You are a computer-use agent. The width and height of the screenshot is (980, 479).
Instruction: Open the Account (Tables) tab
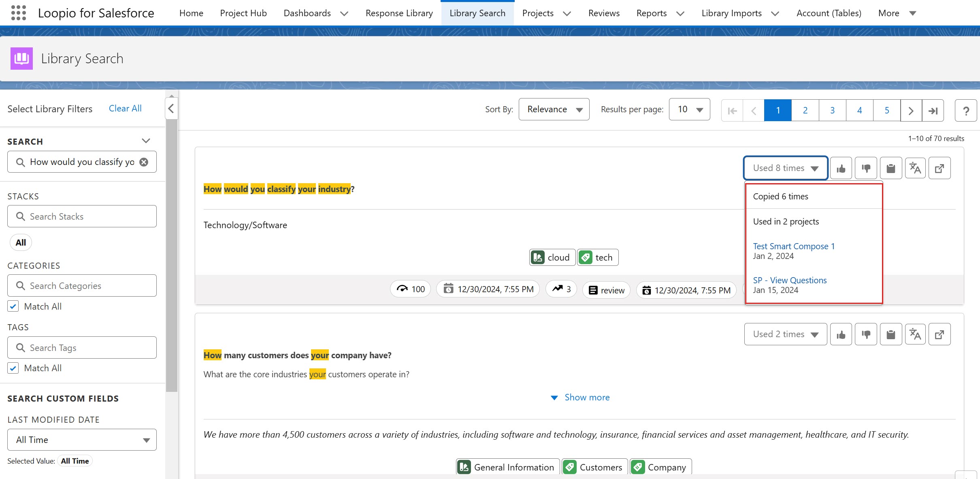(829, 13)
